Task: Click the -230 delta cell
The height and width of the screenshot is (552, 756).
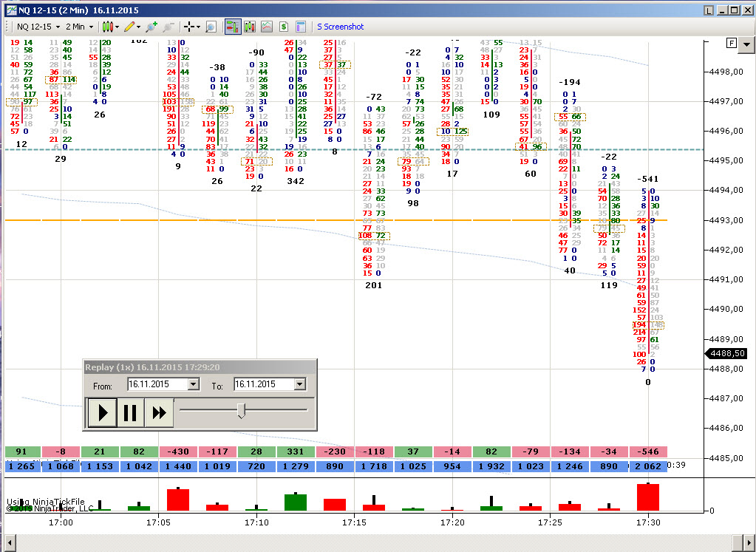Action: [335, 452]
